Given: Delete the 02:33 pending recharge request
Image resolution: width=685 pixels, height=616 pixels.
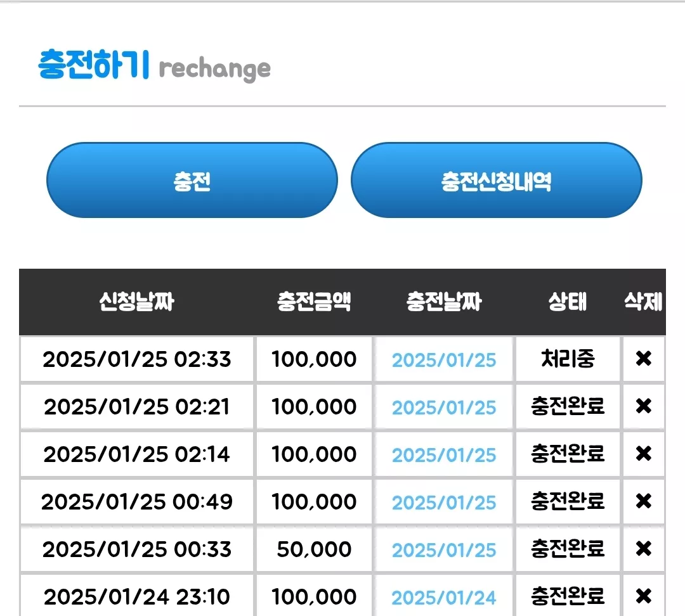Looking at the screenshot, I should pos(644,359).
